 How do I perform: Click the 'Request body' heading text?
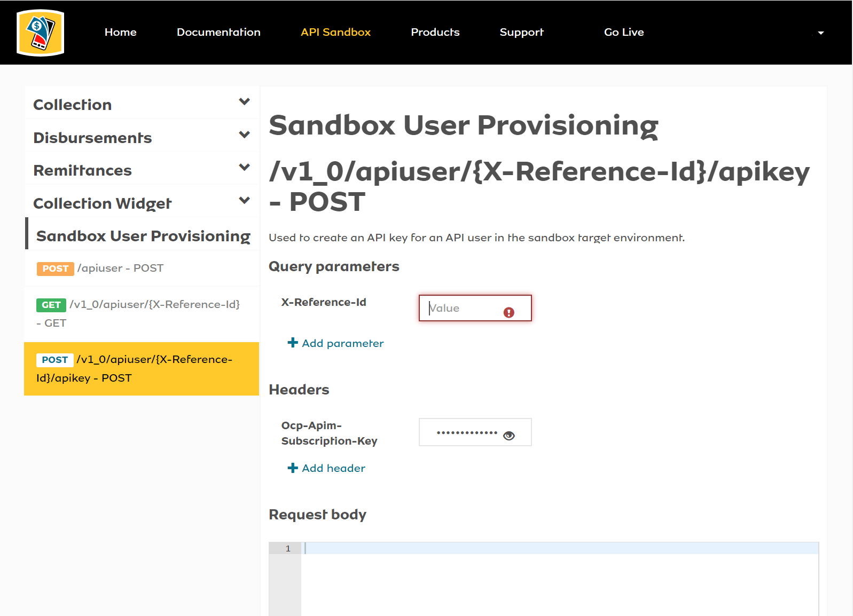click(x=317, y=515)
